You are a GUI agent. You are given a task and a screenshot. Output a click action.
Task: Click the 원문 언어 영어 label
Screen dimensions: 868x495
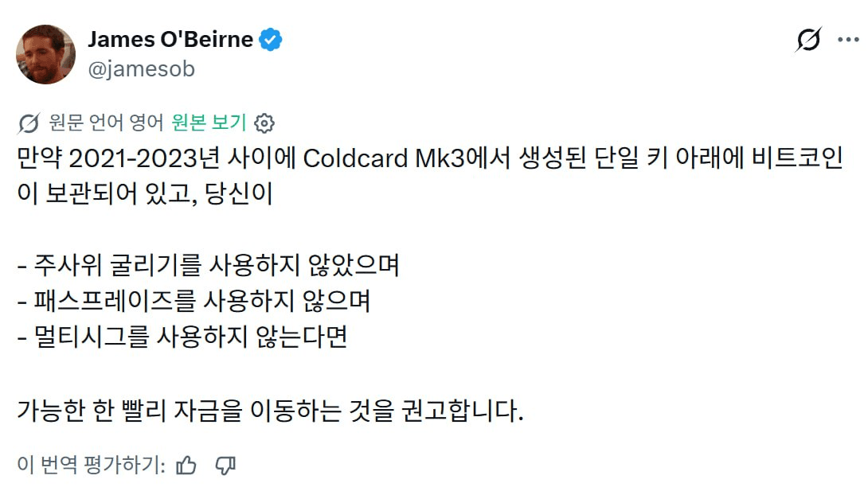pos(106,123)
